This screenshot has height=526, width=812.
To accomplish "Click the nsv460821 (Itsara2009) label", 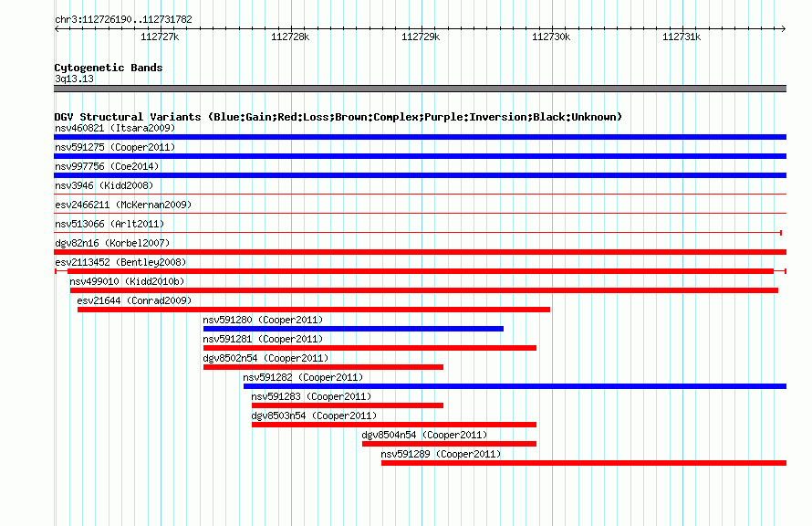I will click(115, 128).
